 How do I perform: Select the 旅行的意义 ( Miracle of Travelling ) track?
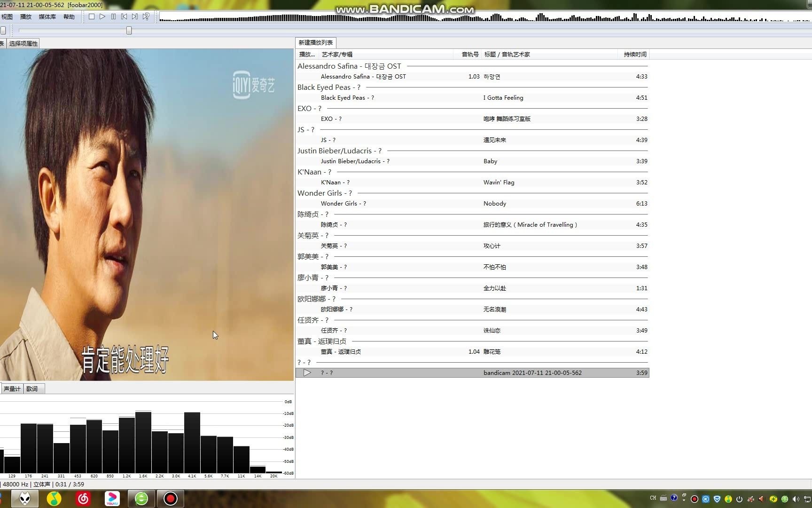[x=472, y=224]
